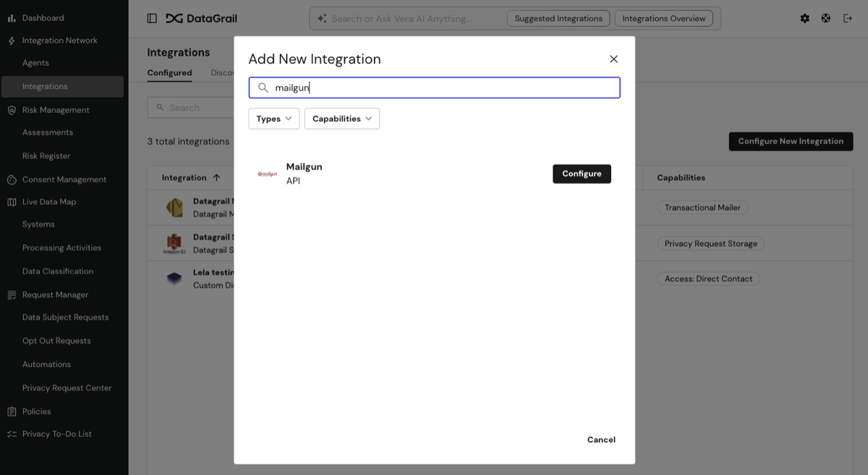Viewport: 868px width, 475px height.
Task: Open Processing Activities
Action: 61,248
